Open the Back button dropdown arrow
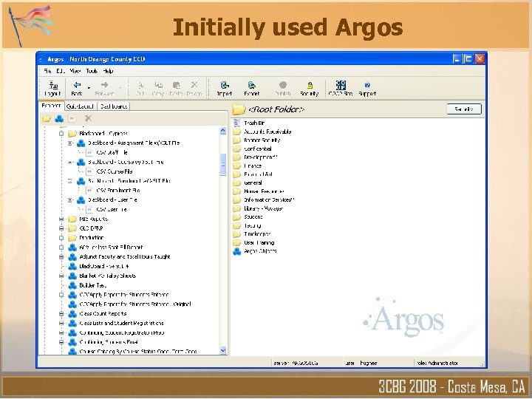The width and height of the screenshot is (532, 399). coord(89,87)
